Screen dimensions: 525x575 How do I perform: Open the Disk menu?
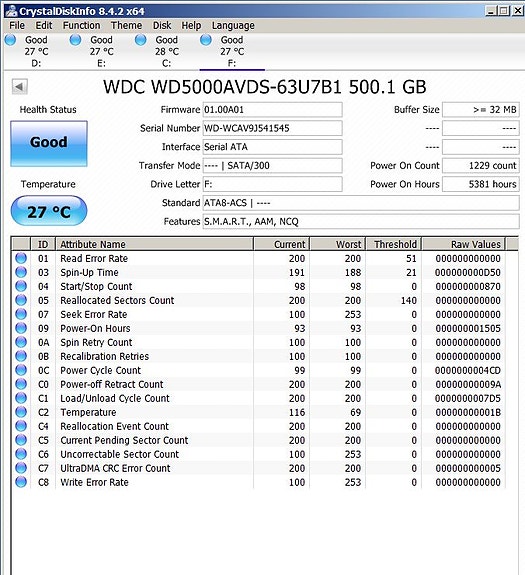click(x=162, y=25)
